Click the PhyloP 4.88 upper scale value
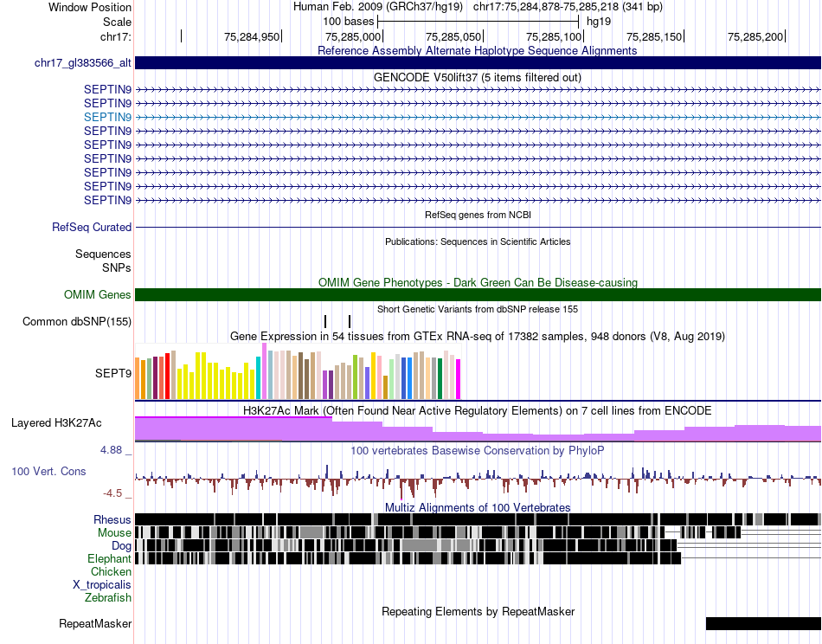This screenshot has width=822, height=644. pyautogui.click(x=111, y=450)
